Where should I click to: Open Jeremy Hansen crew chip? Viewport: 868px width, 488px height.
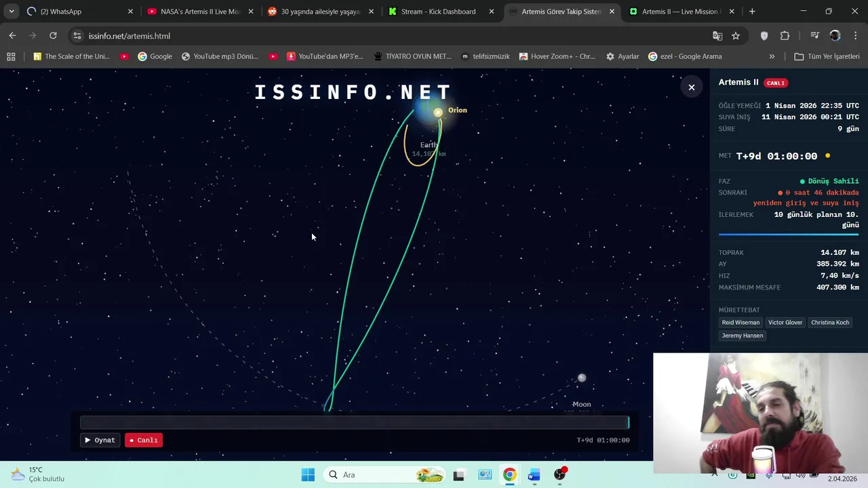pyautogui.click(x=743, y=335)
